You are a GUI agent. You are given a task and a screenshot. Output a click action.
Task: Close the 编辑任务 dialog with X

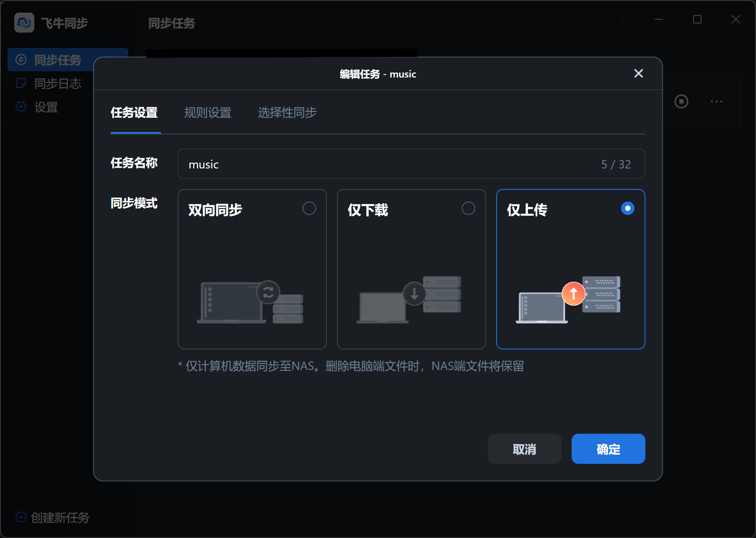(639, 73)
